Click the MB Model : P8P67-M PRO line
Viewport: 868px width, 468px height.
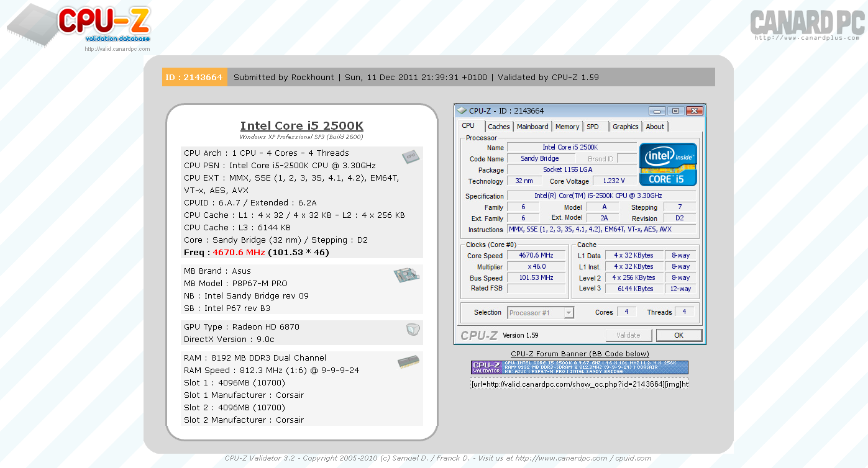(x=235, y=284)
